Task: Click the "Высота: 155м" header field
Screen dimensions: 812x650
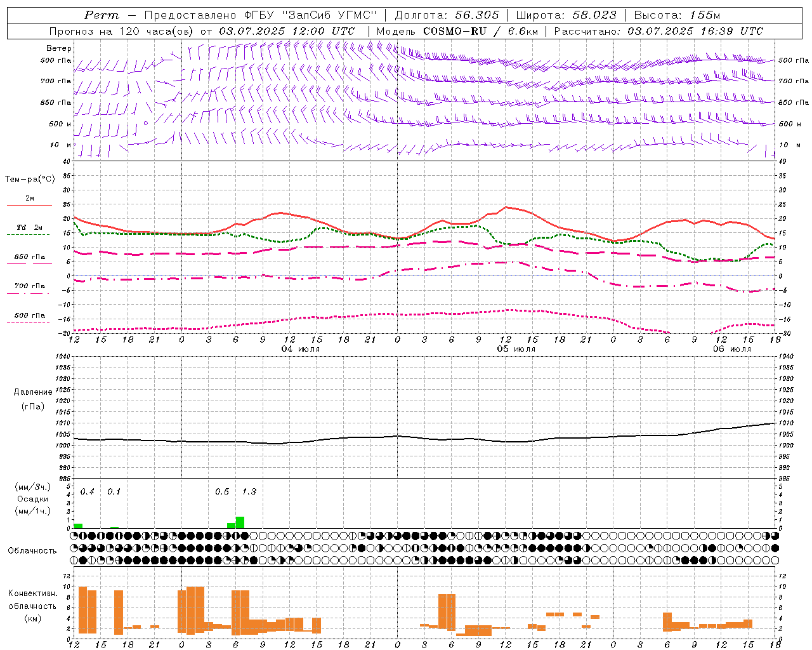Action: click(678, 15)
